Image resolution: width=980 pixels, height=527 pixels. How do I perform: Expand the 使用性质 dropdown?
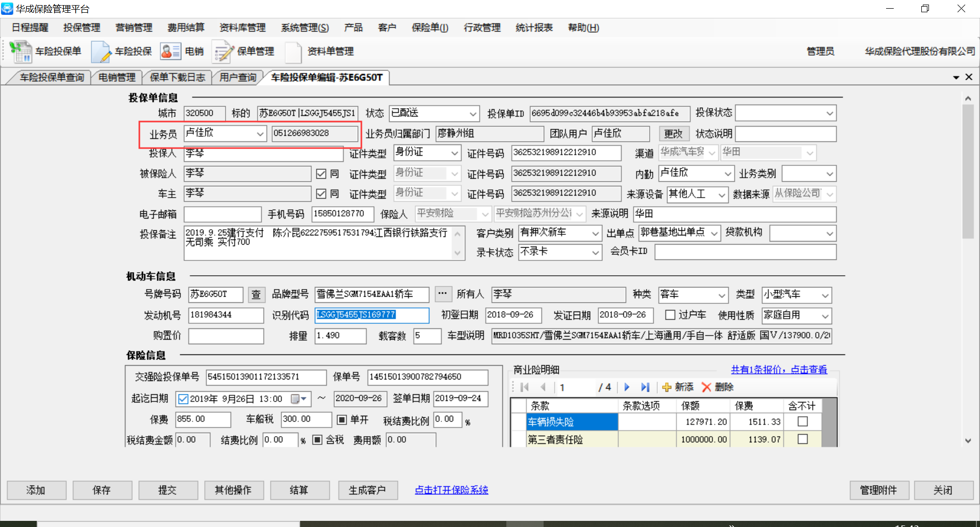pos(825,316)
